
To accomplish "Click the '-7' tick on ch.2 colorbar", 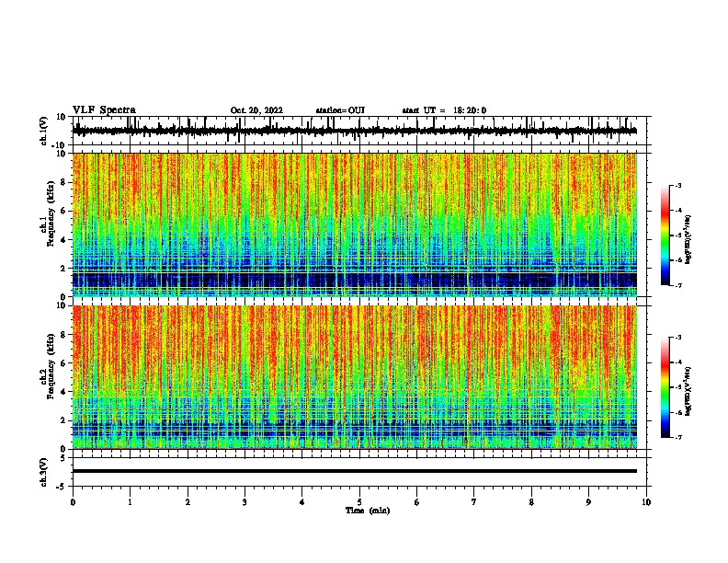I will 677,438.
